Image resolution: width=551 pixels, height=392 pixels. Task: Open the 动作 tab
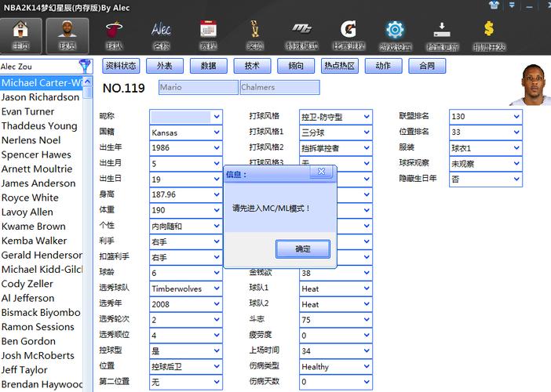pos(383,66)
